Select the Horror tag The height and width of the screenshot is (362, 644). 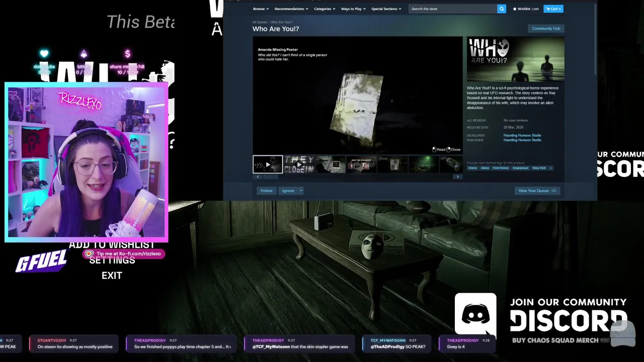coord(472,168)
